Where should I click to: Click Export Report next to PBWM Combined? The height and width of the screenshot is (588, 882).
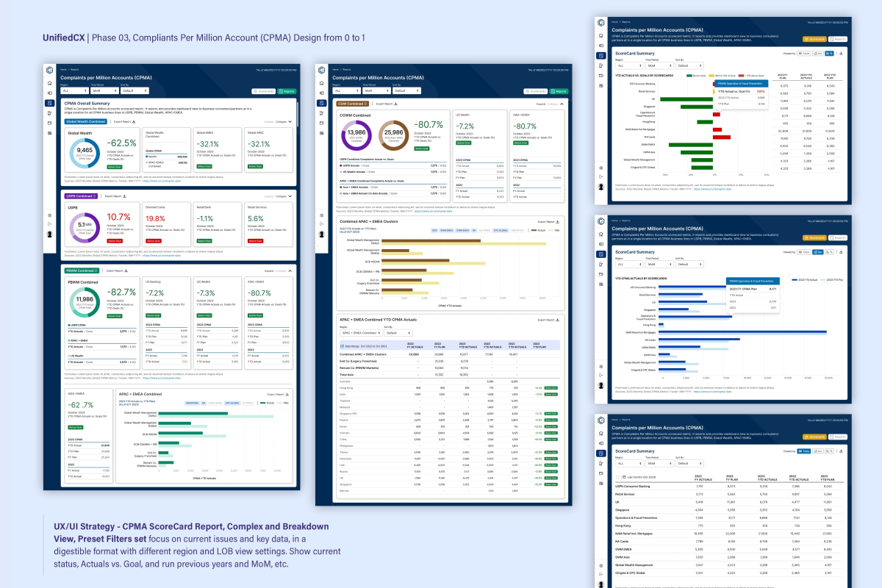click(117, 270)
